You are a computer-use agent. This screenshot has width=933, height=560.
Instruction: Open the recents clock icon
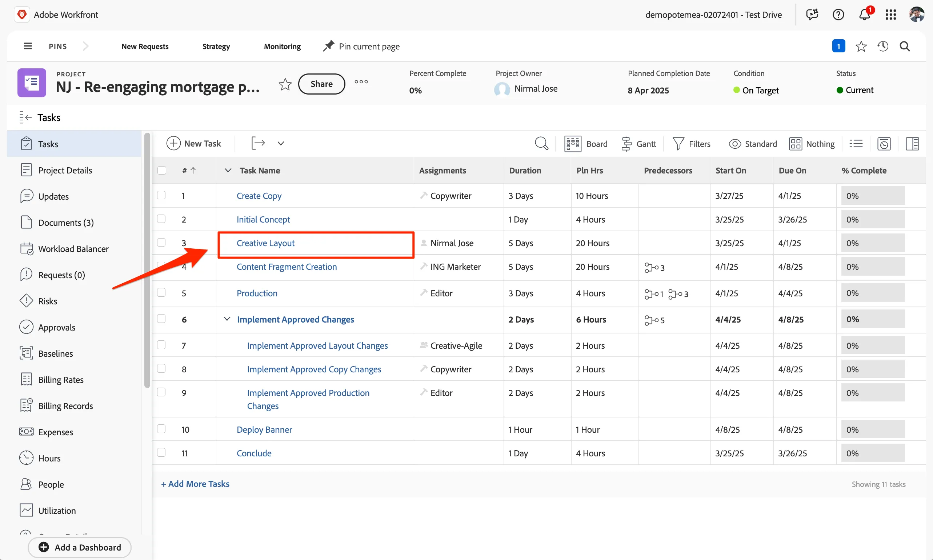click(x=883, y=47)
